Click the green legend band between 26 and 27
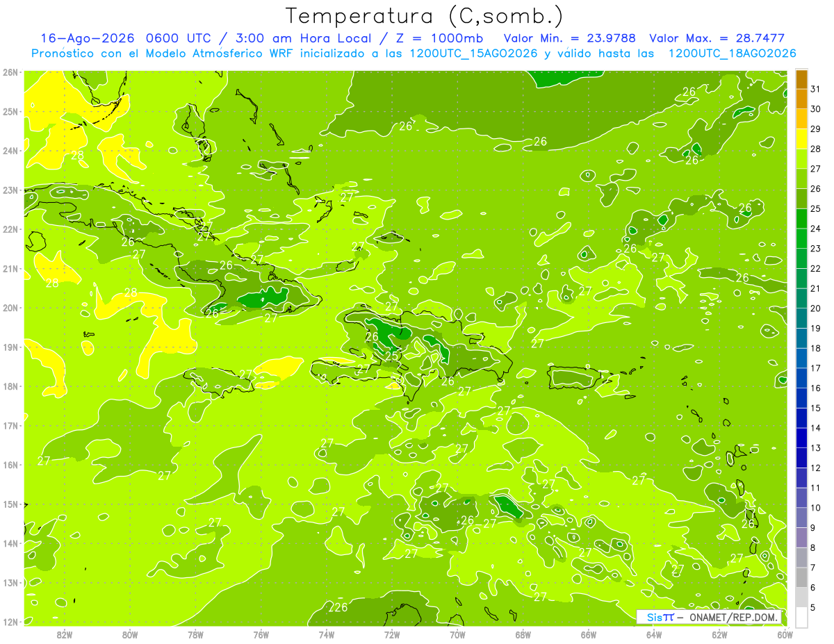 click(801, 179)
